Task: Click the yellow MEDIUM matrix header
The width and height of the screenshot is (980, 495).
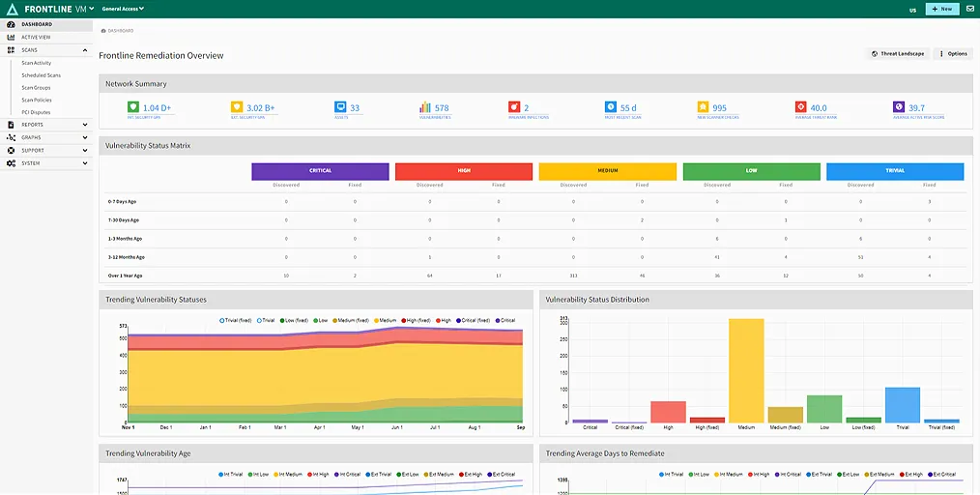Action: (x=608, y=171)
